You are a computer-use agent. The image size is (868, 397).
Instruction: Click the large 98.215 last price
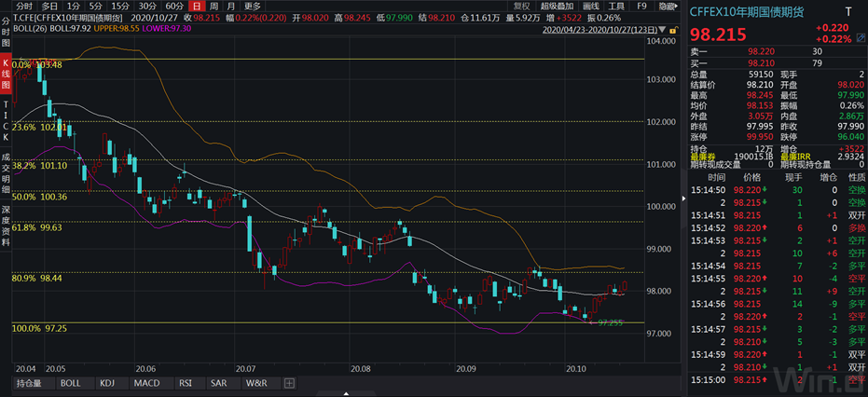click(x=718, y=34)
